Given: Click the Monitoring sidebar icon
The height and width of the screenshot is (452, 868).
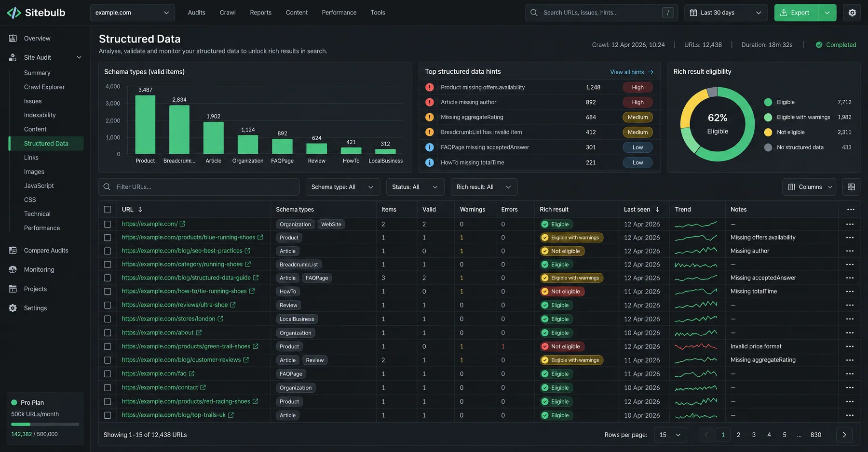Looking at the screenshot, I should pyautogui.click(x=13, y=270).
